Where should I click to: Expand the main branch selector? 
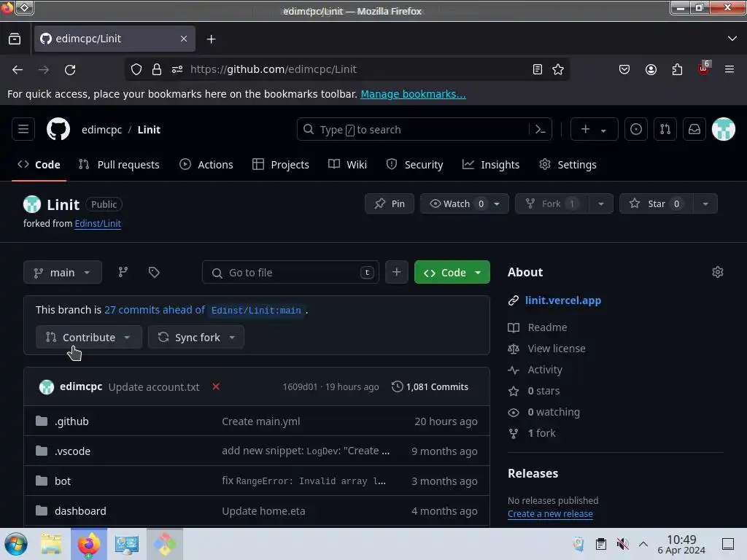[x=63, y=272]
